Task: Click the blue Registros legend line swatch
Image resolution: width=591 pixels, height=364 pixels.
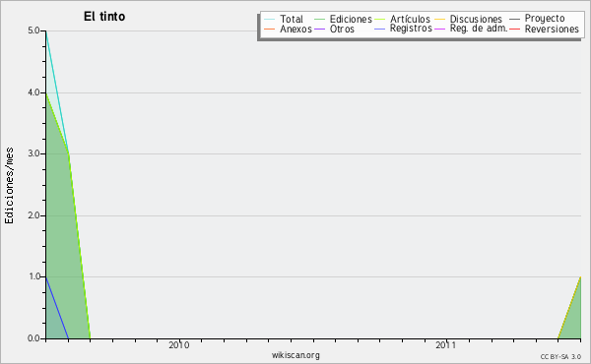Action: [379, 29]
